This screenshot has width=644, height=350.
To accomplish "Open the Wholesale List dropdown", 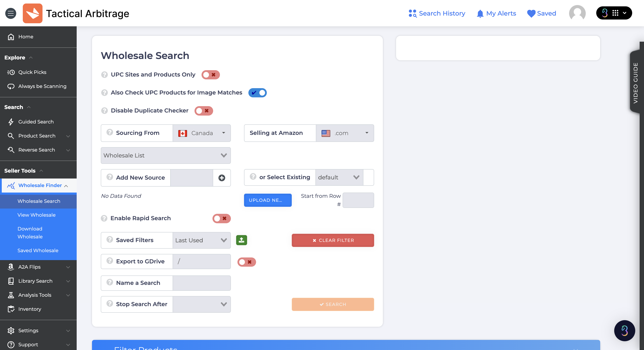I will tap(166, 155).
